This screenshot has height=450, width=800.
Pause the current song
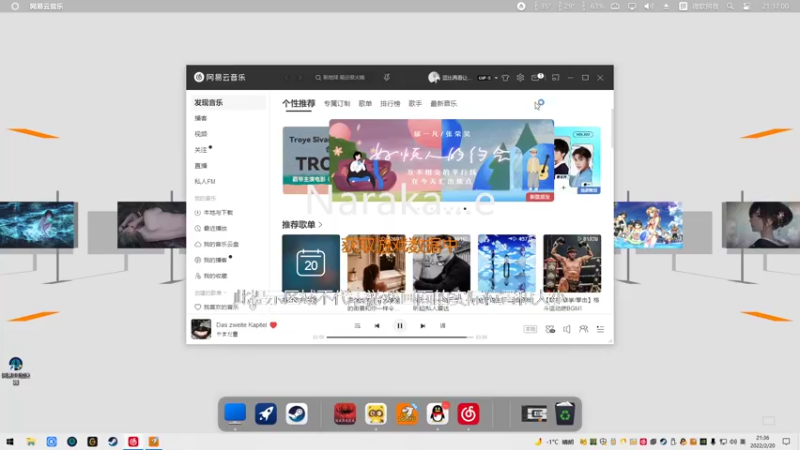point(399,326)
